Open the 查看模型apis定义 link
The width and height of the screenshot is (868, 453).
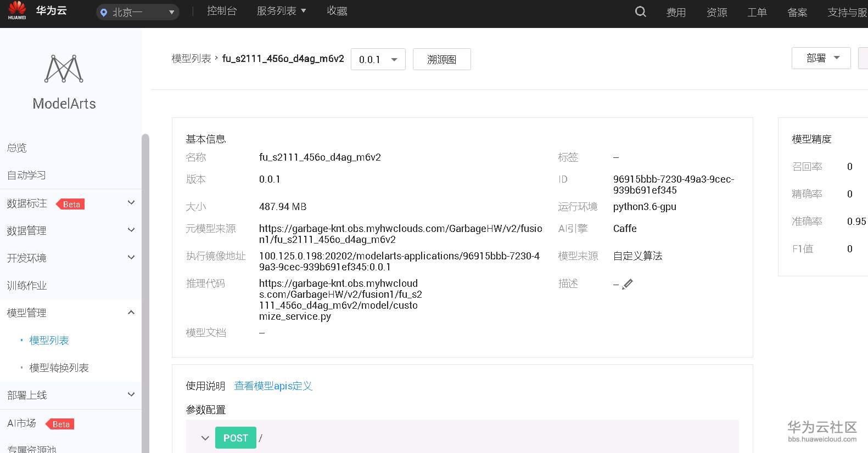pyautogui.click(x=273, y=386)
